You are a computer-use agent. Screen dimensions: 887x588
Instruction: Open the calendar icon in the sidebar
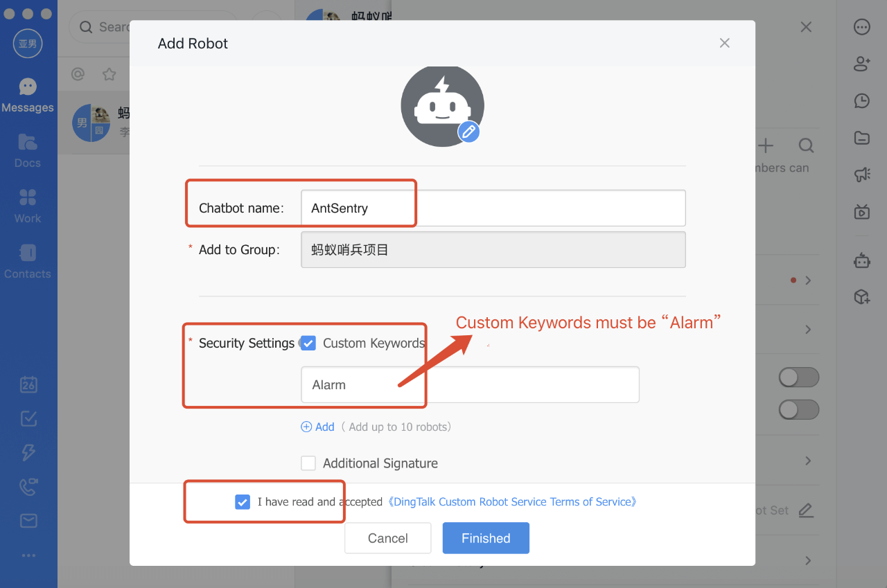point(28,384)
